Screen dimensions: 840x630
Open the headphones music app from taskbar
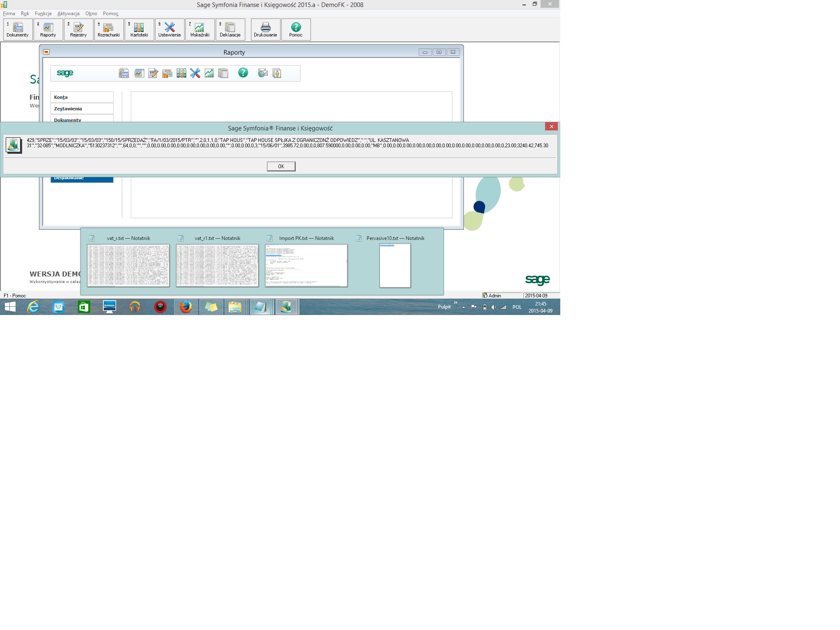135,307
